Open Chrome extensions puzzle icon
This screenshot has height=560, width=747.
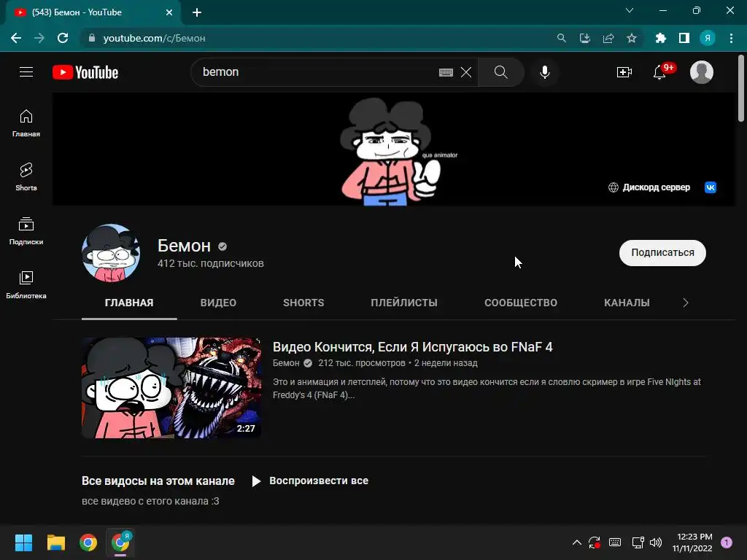click(x=661, y=38)
